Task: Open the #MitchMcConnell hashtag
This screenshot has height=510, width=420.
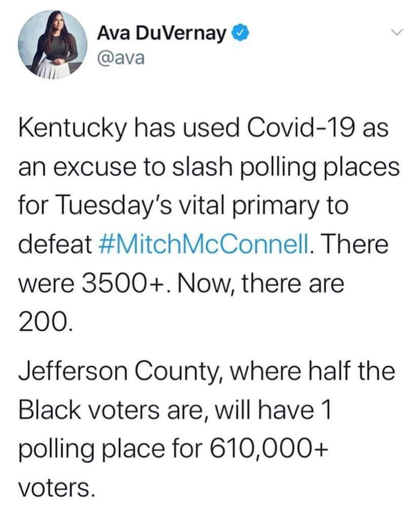Action: (x=204, y=244)
